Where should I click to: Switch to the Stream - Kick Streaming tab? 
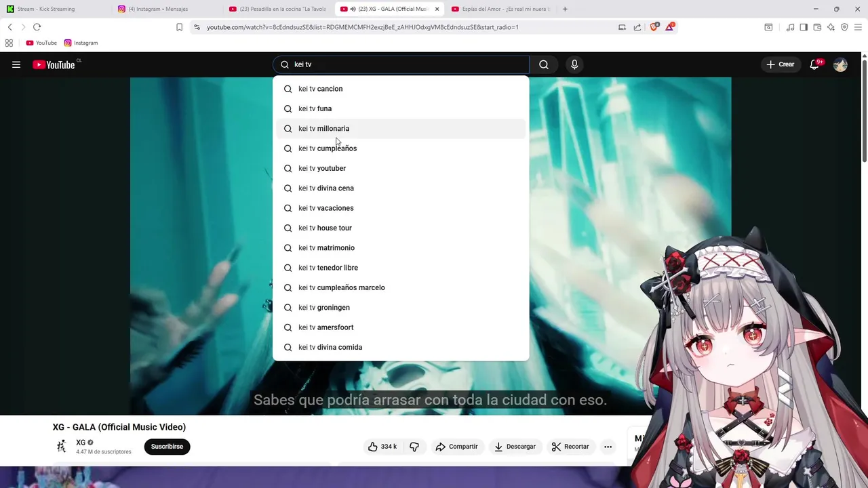[56, 9]
